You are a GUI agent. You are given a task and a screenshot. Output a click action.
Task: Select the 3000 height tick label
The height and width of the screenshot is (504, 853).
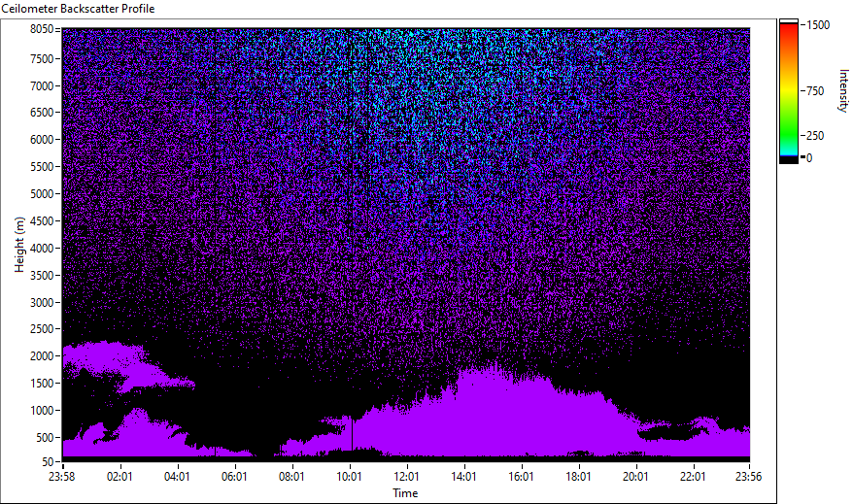[x=42, y=303]
